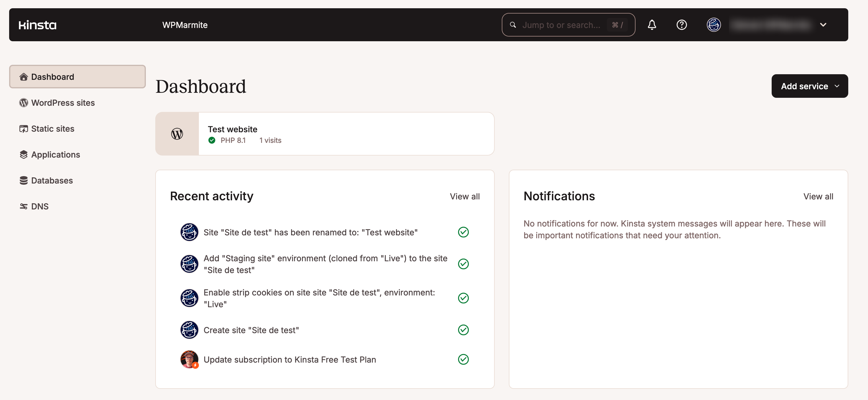Click the Dashboard home icon
The image size is (868, 400).
[23, 77]
